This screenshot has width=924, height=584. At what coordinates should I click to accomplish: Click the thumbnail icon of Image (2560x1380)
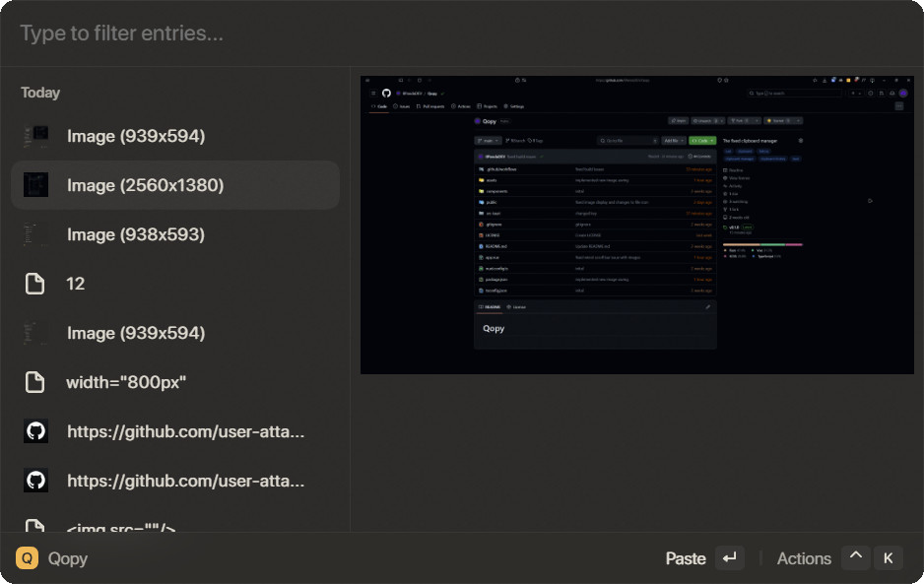[x=35, y=185]
